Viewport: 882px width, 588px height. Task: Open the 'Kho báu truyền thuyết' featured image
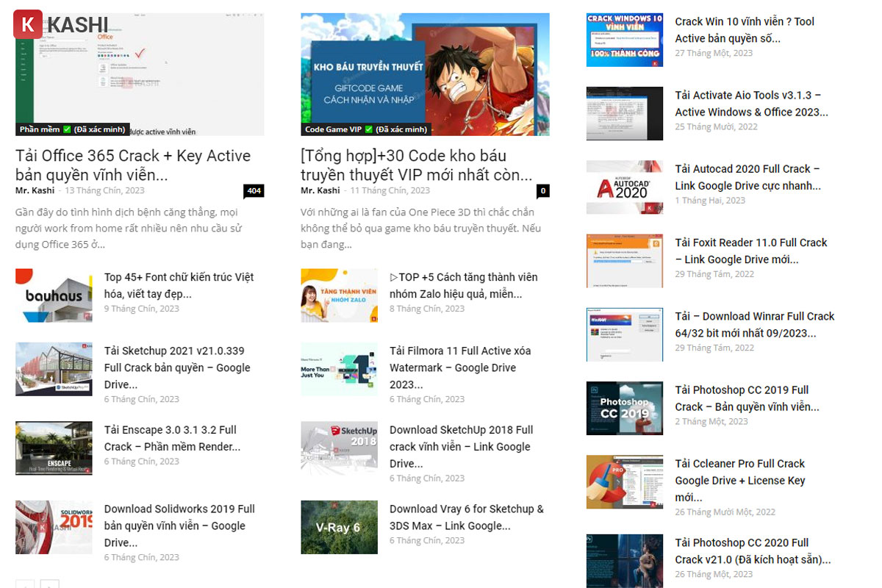click(x=425, y=74)
